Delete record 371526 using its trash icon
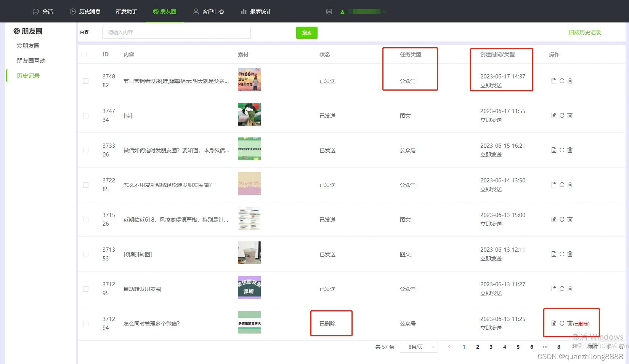The height and width of the screenshot is (364, 629). tap(570, 219)
